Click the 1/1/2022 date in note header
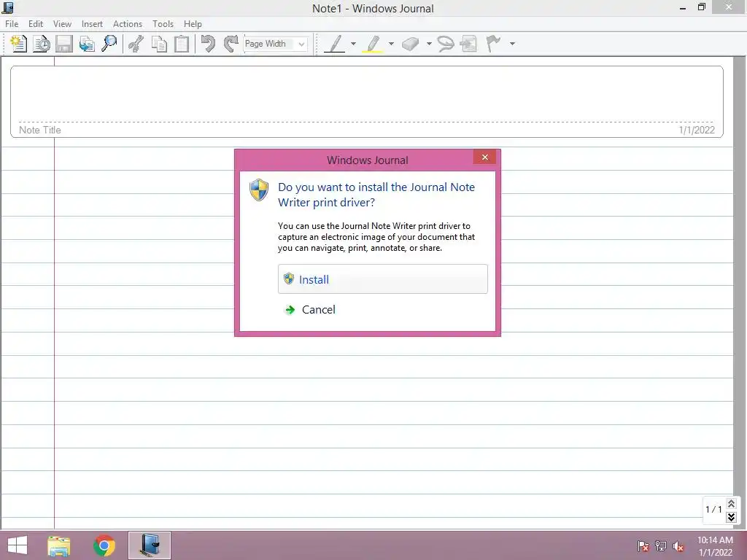This screenshot has height=560, width=747. (697, 130)
